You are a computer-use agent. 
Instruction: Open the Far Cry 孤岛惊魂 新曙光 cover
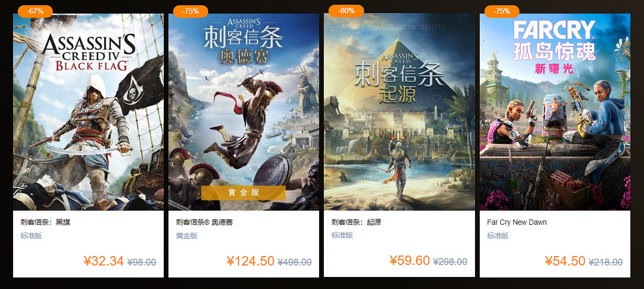(x=555, y=112)
